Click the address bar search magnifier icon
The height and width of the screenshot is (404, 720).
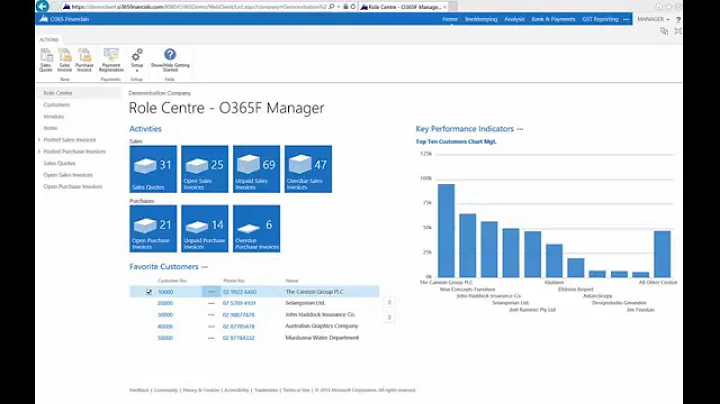coord(332,6)
